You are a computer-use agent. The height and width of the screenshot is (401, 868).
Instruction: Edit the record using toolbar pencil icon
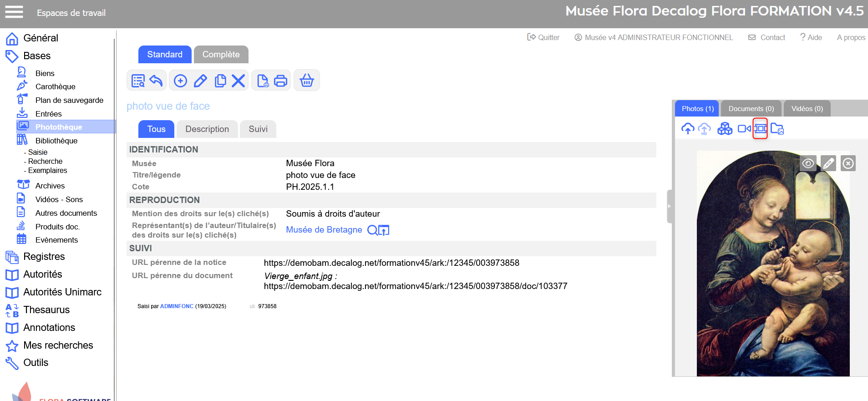click(200, 81)
